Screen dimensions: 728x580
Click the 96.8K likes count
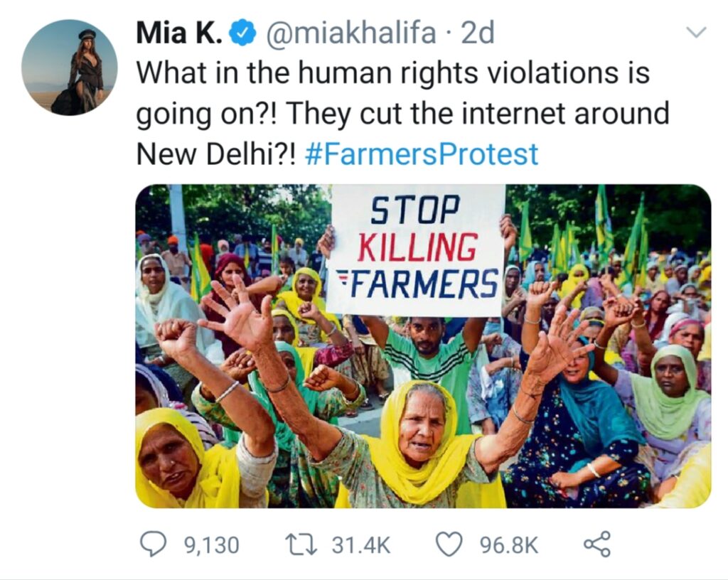(509, 546)
